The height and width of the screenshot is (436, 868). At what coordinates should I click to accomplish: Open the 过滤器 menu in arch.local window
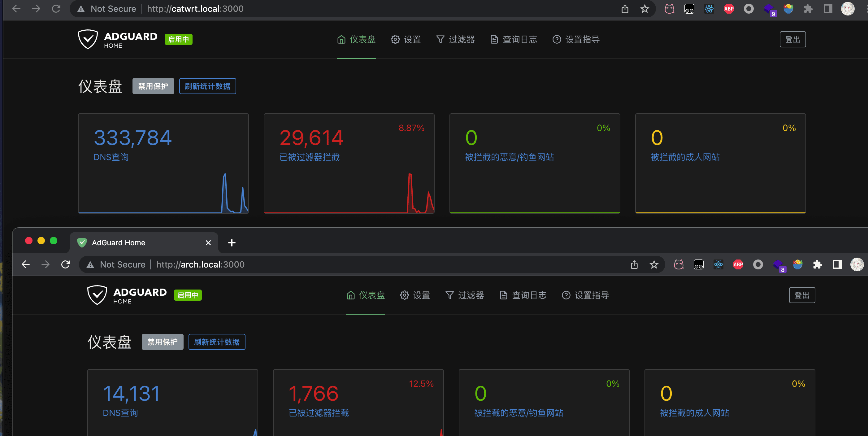[x=465, y=295]
